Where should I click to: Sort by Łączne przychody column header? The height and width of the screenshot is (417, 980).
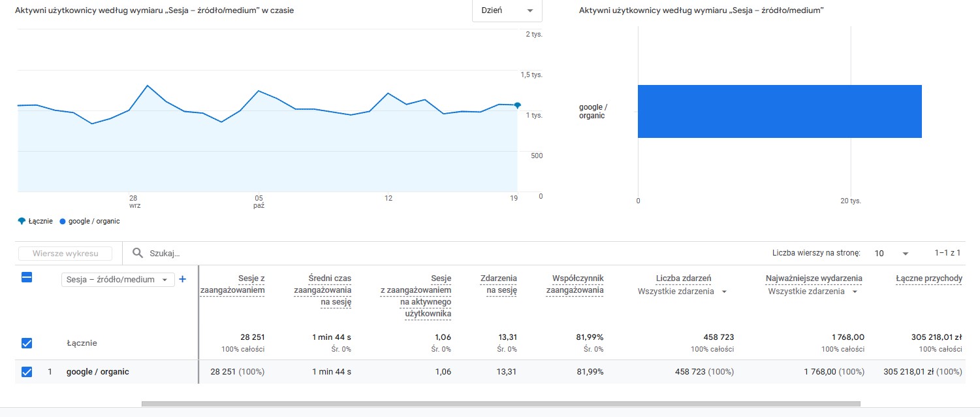(x=928, y=278)
